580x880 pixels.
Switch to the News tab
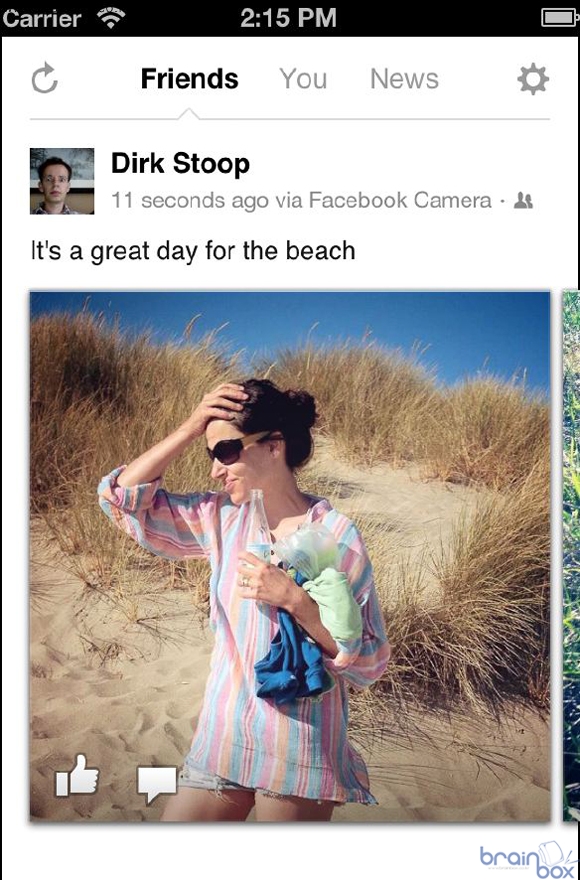click(404, 79)
